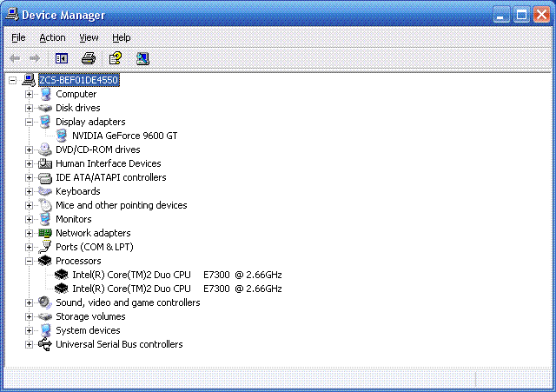
Task: Click the Sound, video and game controllers icon
Action: pos(45,302)
